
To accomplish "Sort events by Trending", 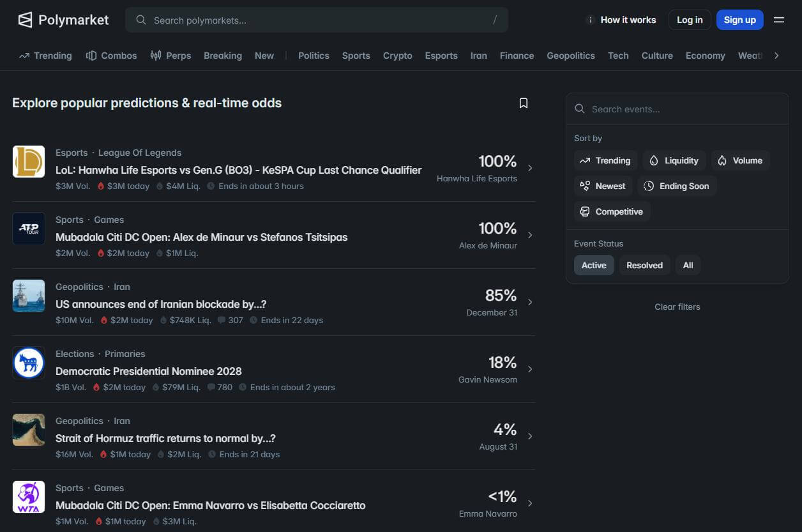I will pos(605,160).
